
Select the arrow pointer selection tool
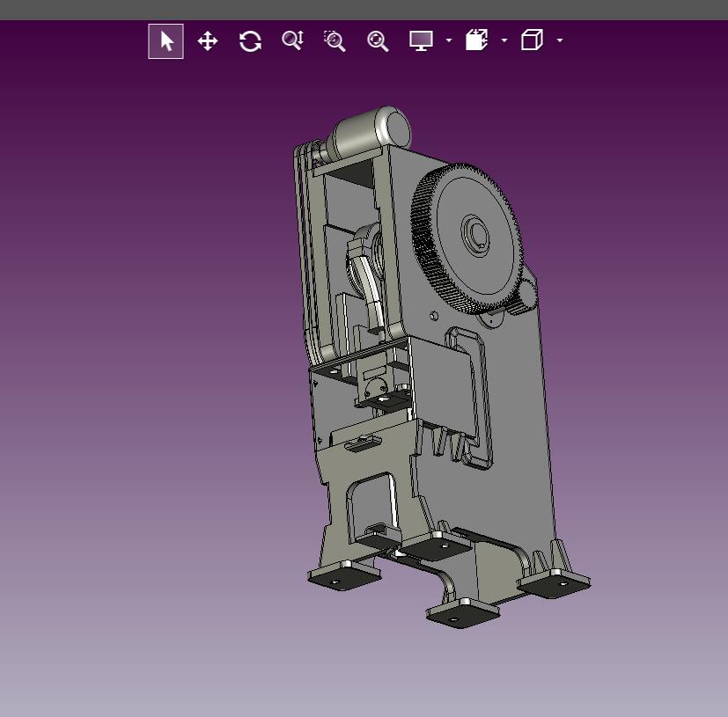coord(165,41)
